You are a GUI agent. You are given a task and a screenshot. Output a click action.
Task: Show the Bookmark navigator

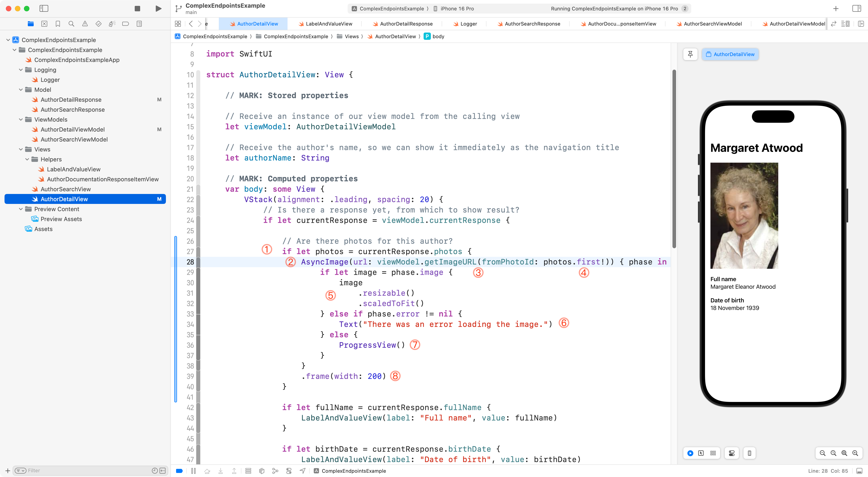[58, 24]
